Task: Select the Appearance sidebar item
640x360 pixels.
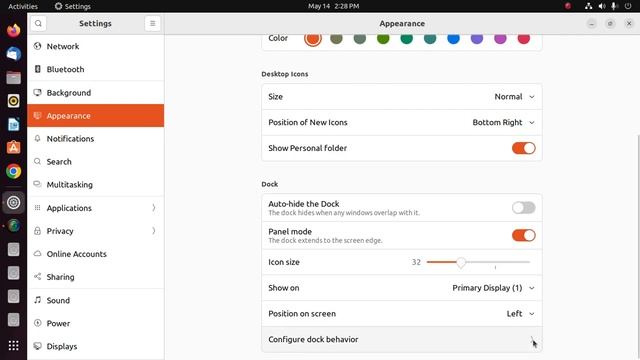Action: 96,116
